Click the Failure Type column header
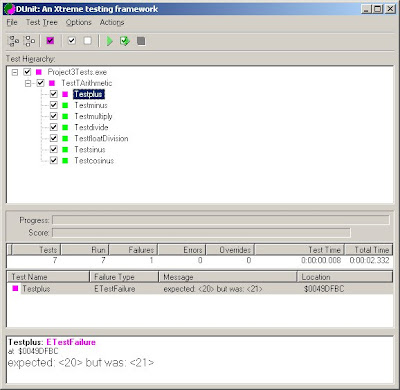Image resolution: width=400 pixels, height=390 pixels. coord(124,277)
